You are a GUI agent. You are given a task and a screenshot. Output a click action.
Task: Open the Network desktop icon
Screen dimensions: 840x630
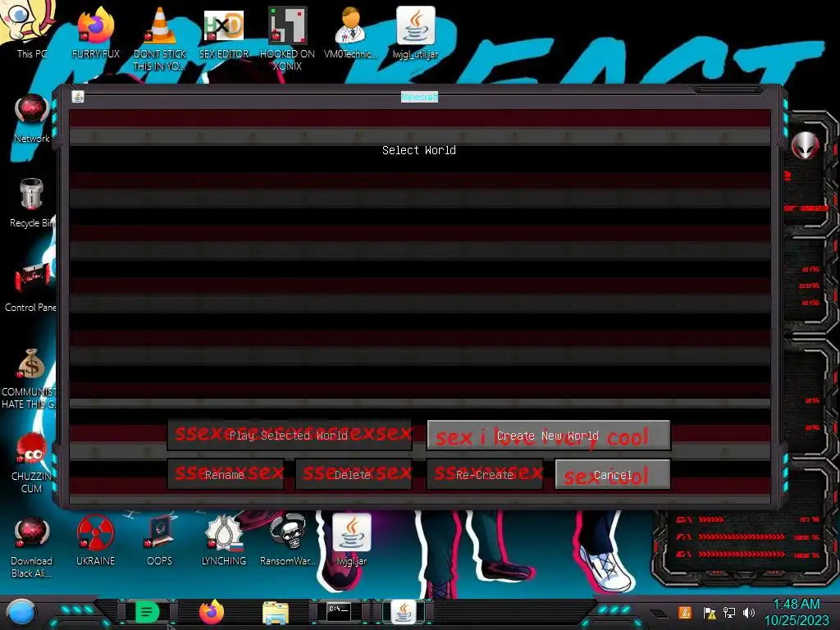(x=32, y=118)
